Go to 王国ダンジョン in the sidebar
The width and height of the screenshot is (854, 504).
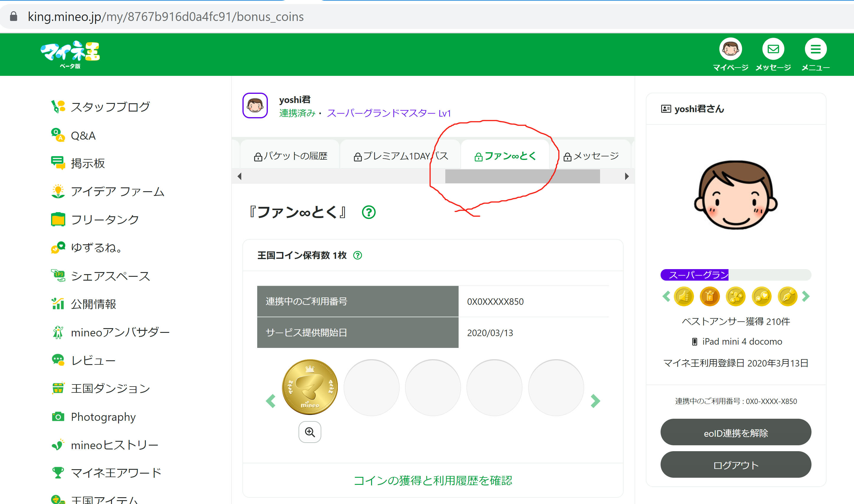click(110, 389)
